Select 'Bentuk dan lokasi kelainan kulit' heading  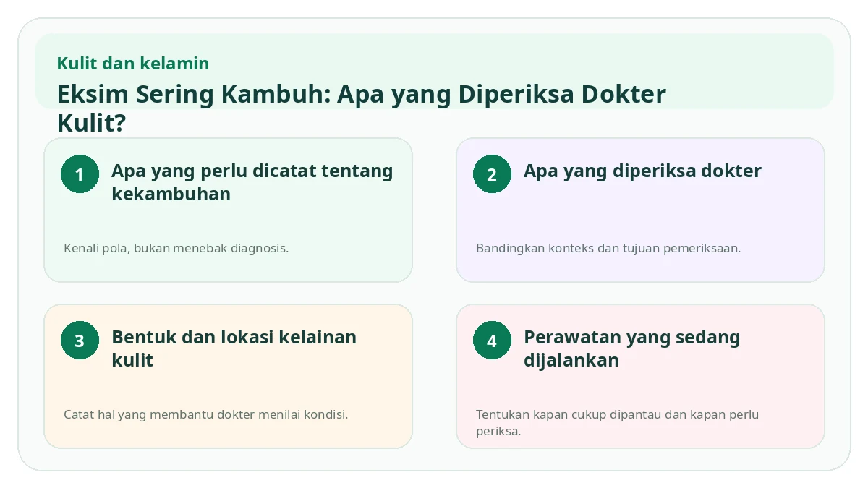tap(234, 348)
